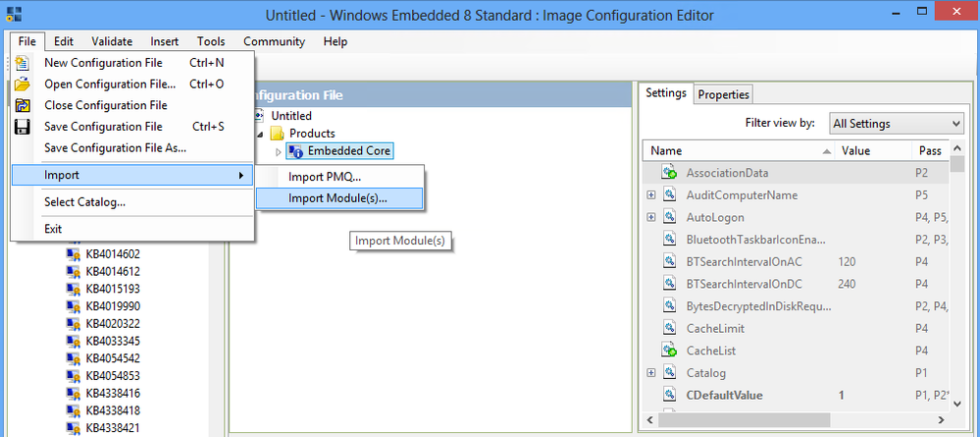Click the BTSearchIntervalOnDC value 240
980x437 pixels.
tap(847, 284)
